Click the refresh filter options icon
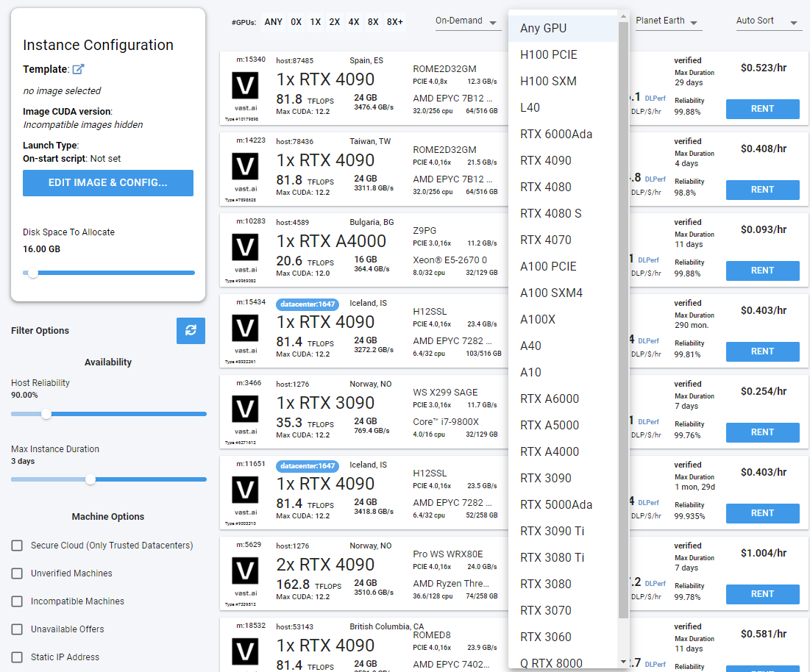 (191, 330)
